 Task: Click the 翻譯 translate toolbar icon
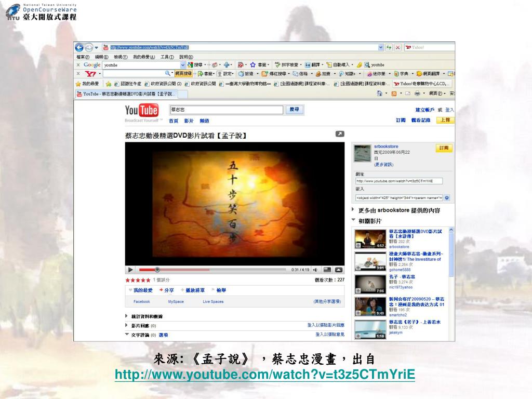pos(308,65)
